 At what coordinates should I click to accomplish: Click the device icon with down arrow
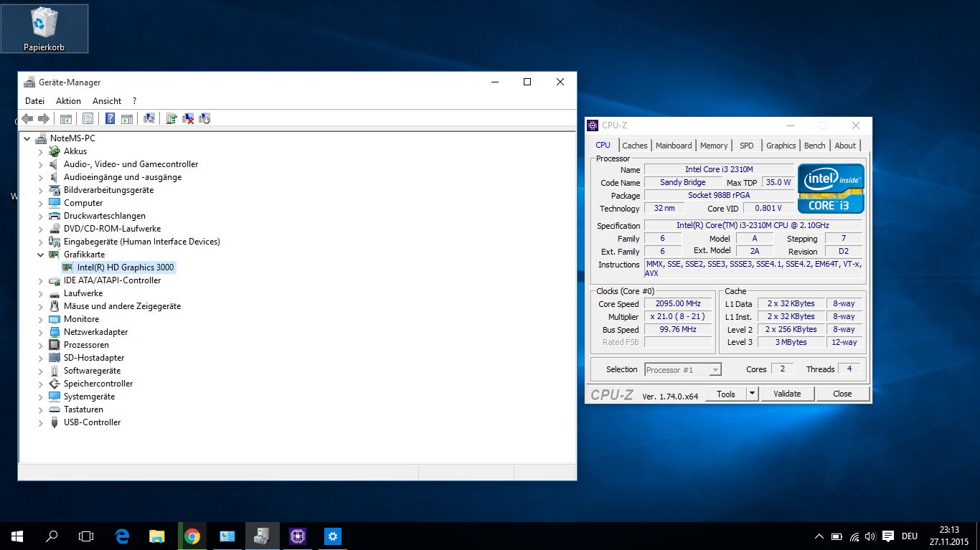(204, 118)
